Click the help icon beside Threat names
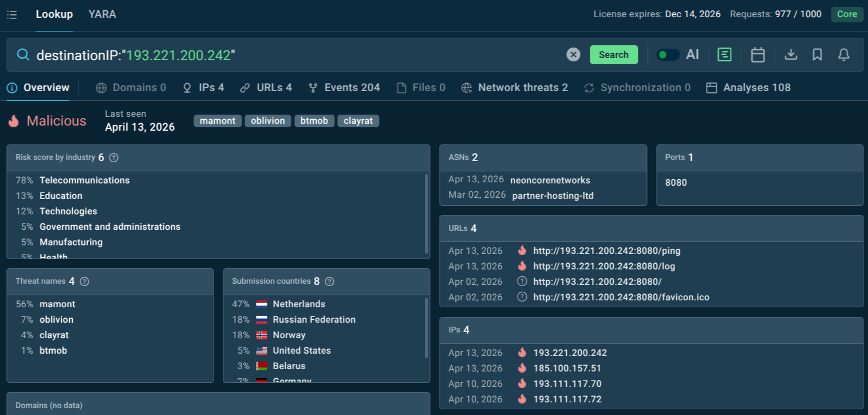This screenshot has width=868, height=415. tap(84, 281)
